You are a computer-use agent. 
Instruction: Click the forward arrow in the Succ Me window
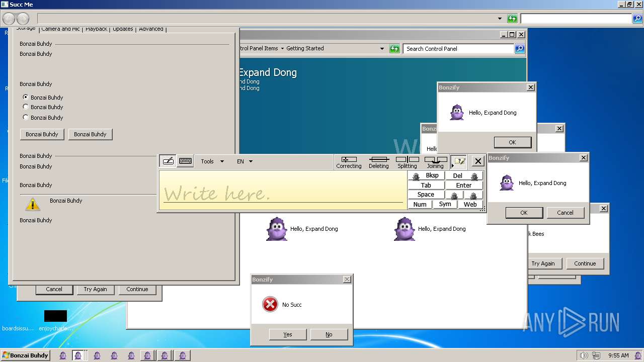(x=23, y=19)
